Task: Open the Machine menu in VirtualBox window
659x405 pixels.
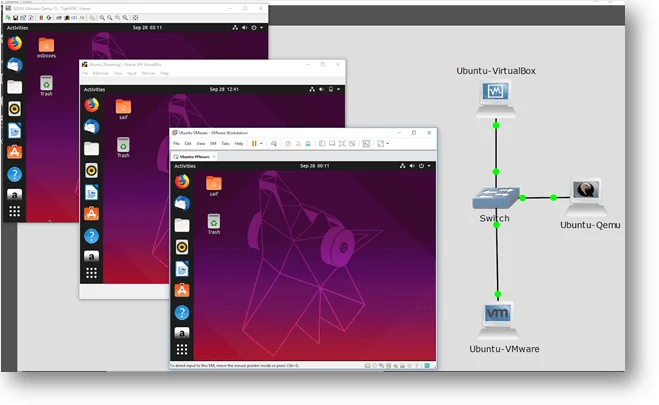Action: point(100,73)
